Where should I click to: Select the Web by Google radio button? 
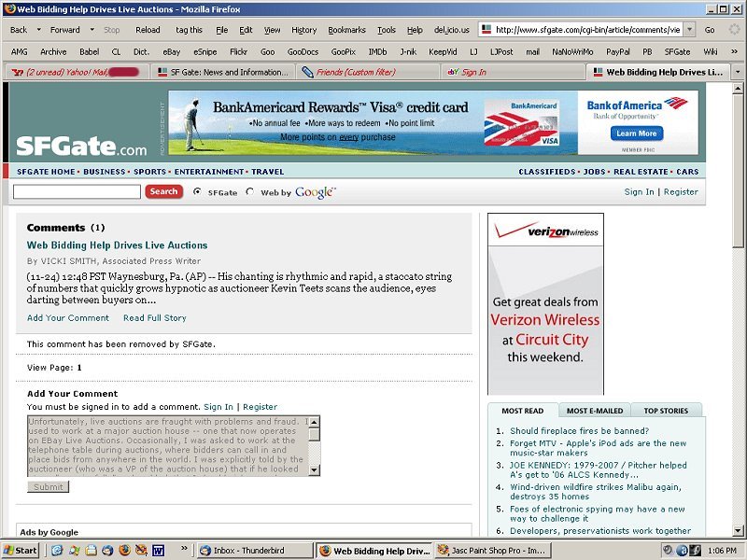[249, 191]
